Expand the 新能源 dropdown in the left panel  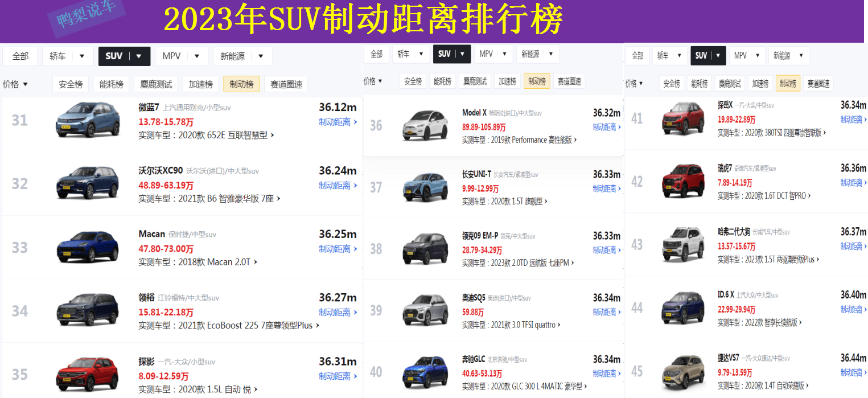242,56
